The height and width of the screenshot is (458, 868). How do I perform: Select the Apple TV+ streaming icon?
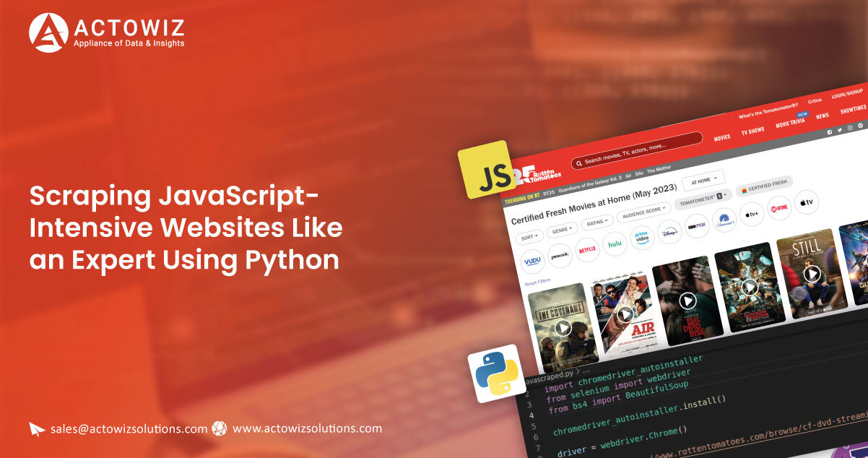coord(752,214)
